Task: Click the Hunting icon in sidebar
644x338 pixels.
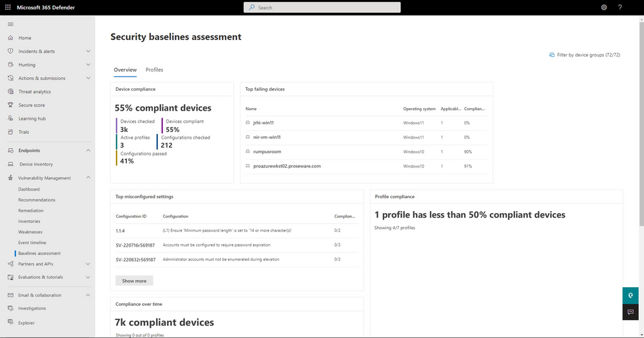Action: (11, 65)
